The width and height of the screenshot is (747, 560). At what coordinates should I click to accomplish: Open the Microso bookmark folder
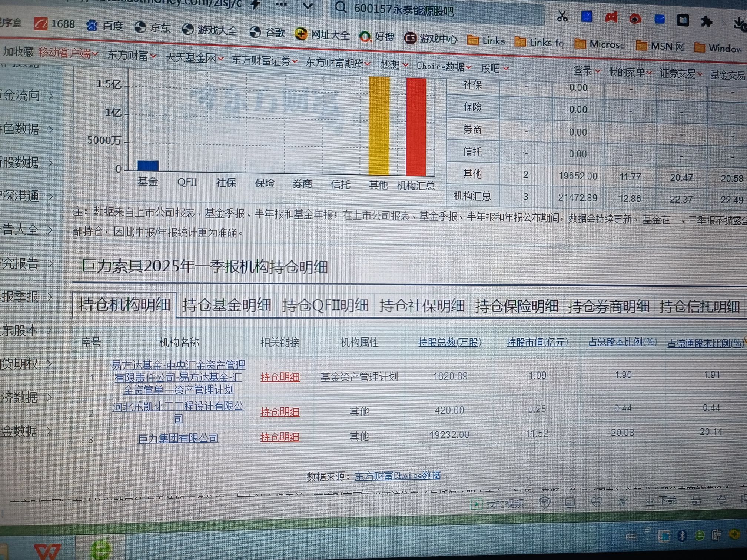600,44
